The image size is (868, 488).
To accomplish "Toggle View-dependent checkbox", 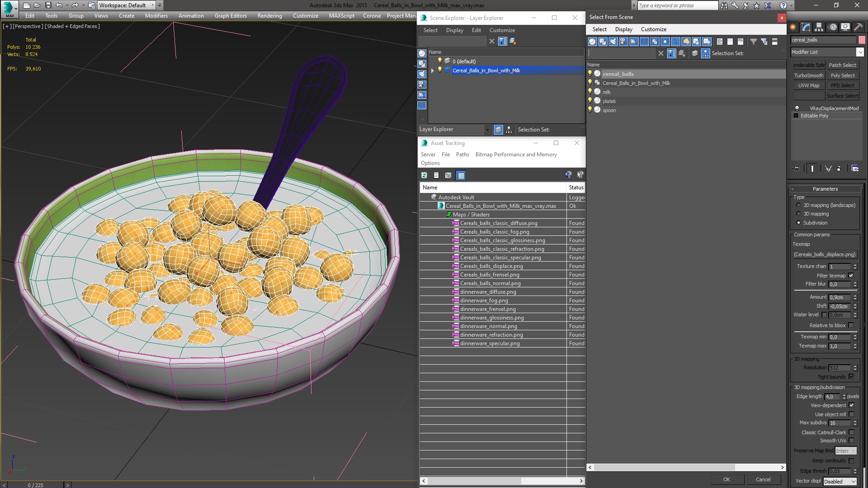I will 851,405.
